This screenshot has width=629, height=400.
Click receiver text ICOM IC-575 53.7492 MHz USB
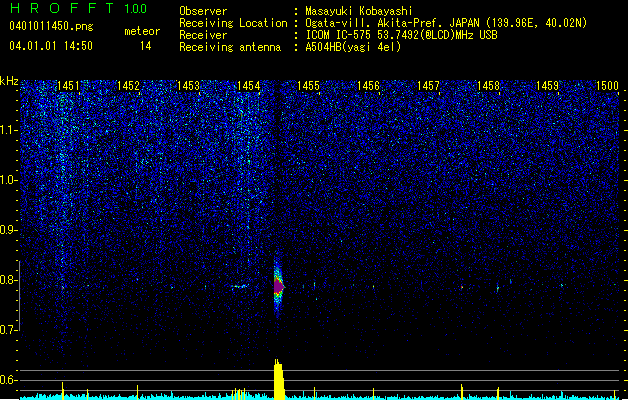[x=401, y=35]
